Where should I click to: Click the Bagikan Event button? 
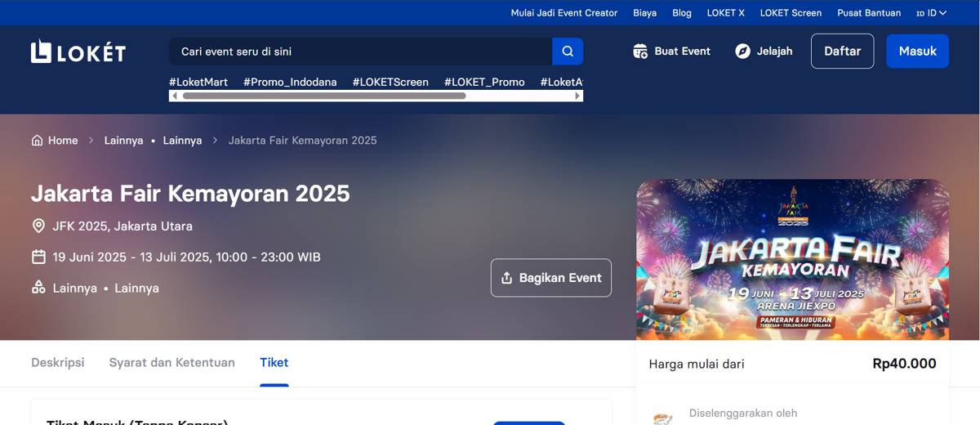tap(551, 278)
